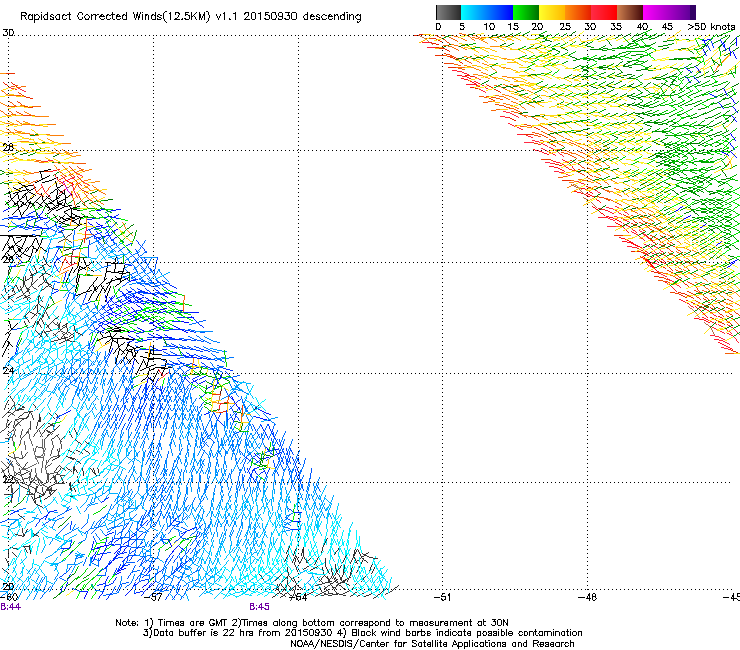Click the cyan 5-10 knots color segment
740x650 pixels.
tap(474, 12)
